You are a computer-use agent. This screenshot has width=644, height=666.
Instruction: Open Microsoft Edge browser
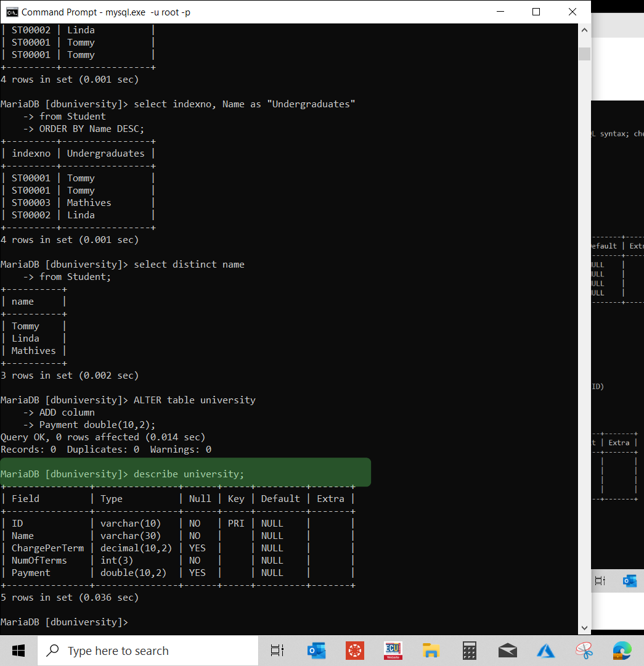pos(622,651)
